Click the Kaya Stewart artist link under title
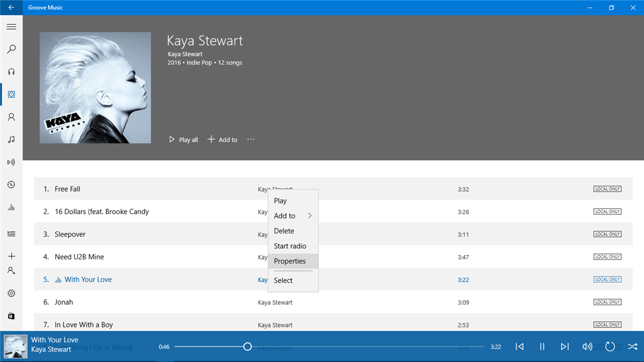This screenshot has width=644, height=362. pos(185,54)
